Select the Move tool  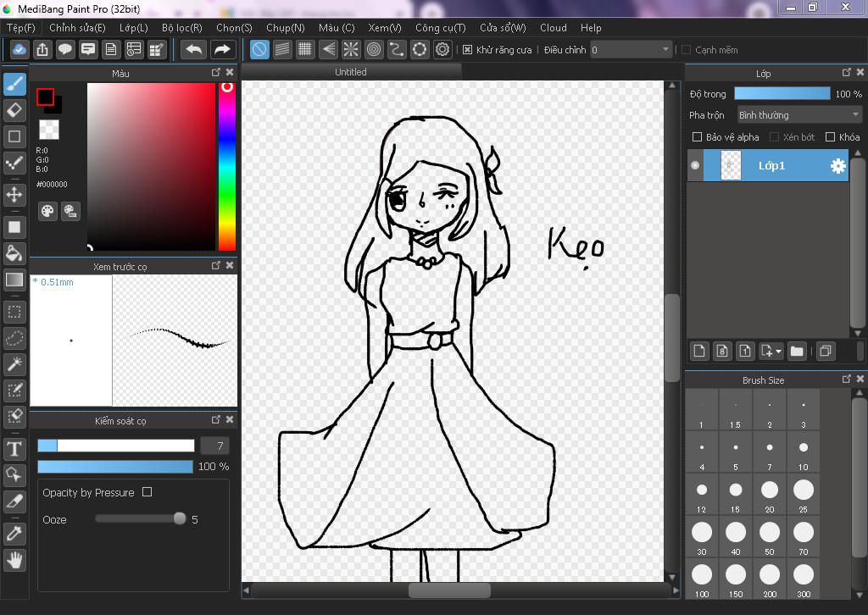14,195
